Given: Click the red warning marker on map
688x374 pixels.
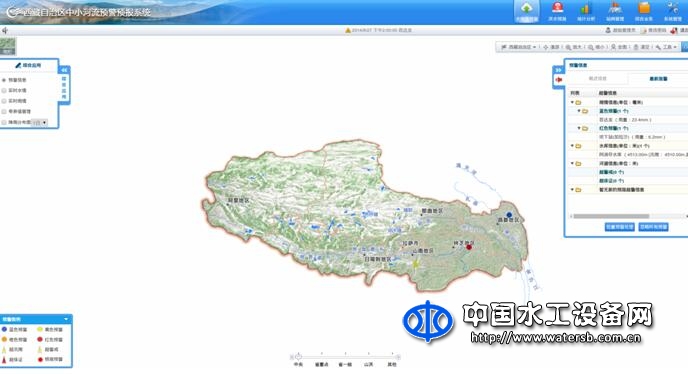Looking at the screenshot, I should (x=469, y=247).
